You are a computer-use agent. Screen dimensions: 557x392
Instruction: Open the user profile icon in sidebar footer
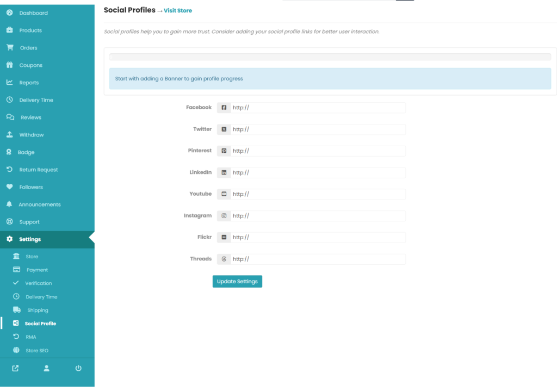click(47, 368)
